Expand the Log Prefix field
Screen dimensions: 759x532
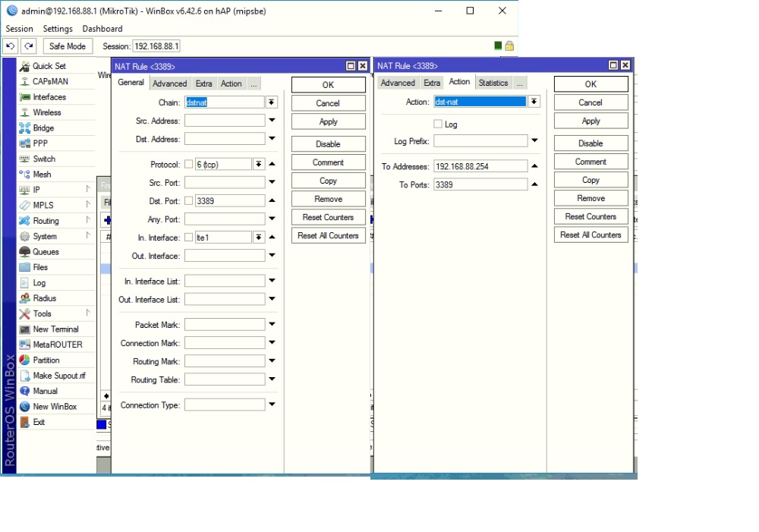tap(534, 140)
